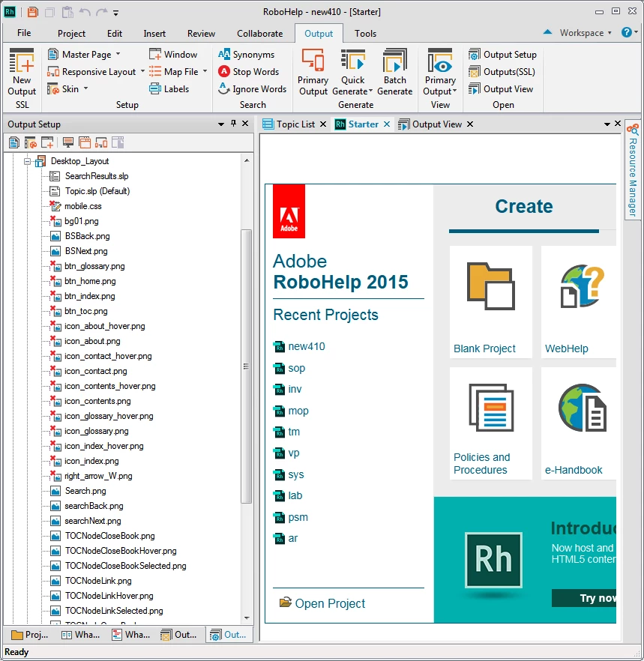Collapse the Desktop_Layout tree node

click(x=28, y=161)
